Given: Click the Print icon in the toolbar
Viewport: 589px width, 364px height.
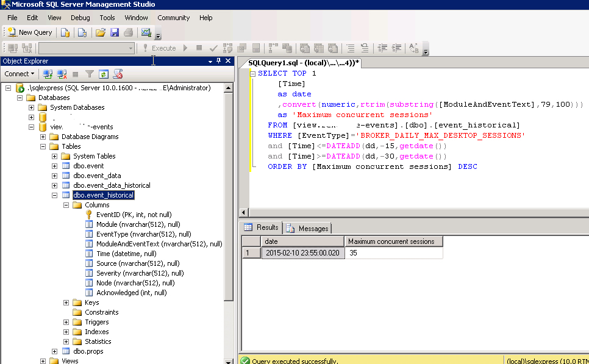Looking at the screenshot, I should pos(129,33).
